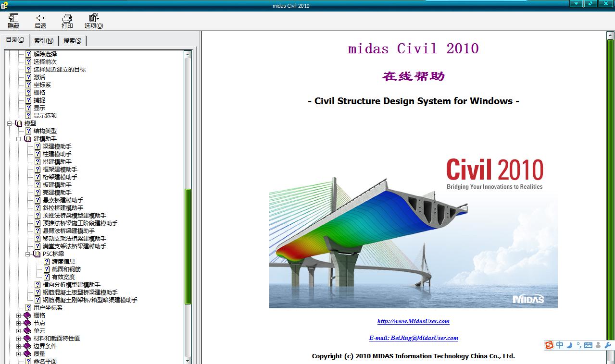Click the topic icon beside 跨度信息
Image resolution: width=615 pixels, height=364 pixels.
47,262
